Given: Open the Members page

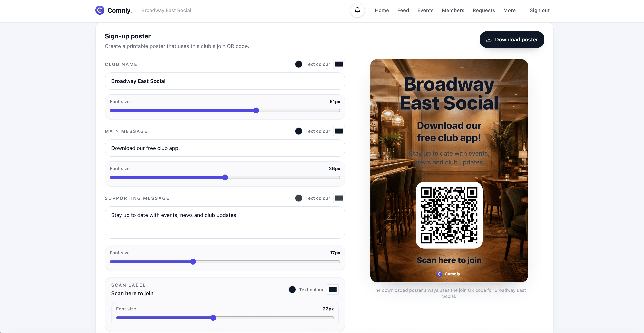Looking at the screenshot, I should point(453,10).
